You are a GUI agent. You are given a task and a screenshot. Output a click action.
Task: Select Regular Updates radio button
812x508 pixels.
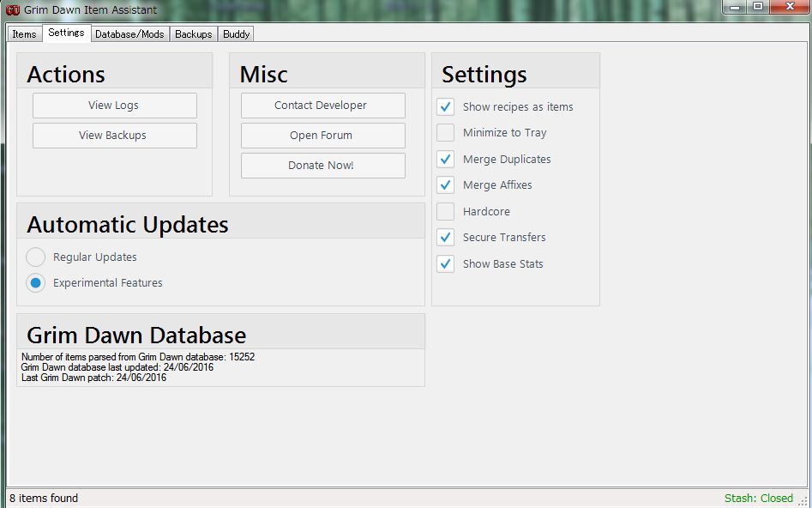coord(36,257)
